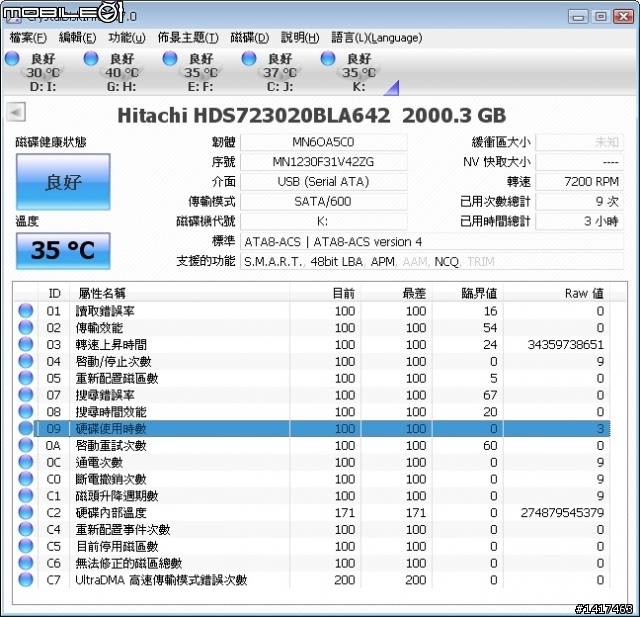Open the 說明(H) menu
The height and width of the screenshot is (617, 640).
click(300, 38)
